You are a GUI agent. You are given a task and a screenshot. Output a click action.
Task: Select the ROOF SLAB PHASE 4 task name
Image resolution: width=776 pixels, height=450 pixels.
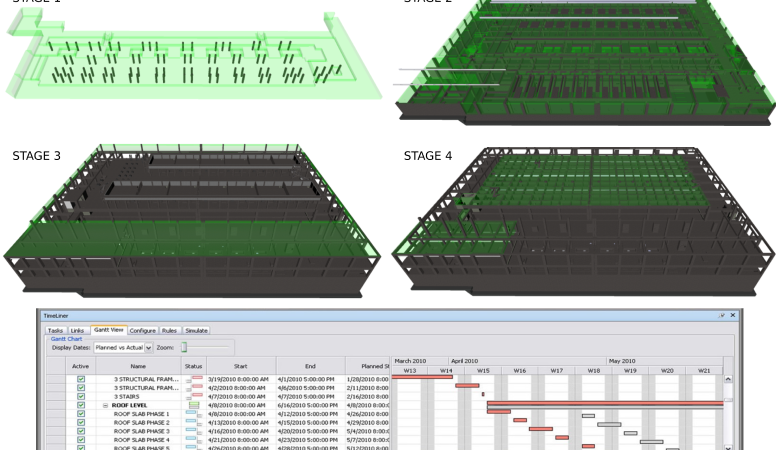pyautogui.click(x=141, y=440)
